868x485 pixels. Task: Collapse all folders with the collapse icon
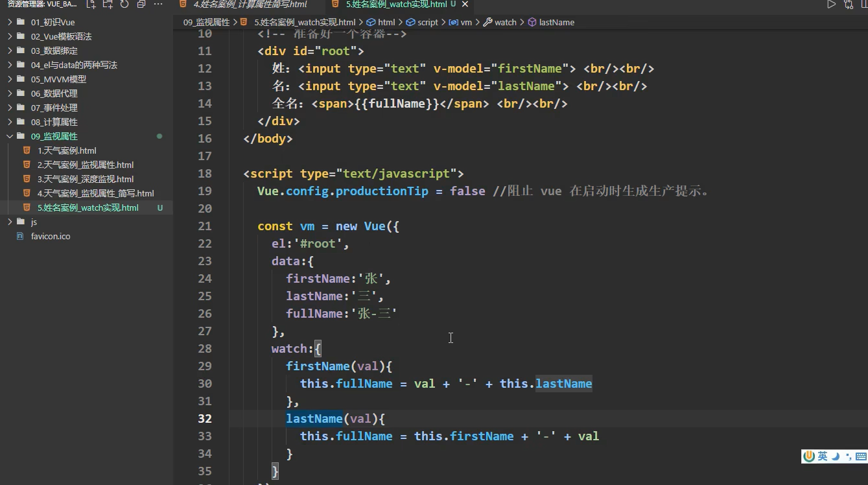(141, 5)
